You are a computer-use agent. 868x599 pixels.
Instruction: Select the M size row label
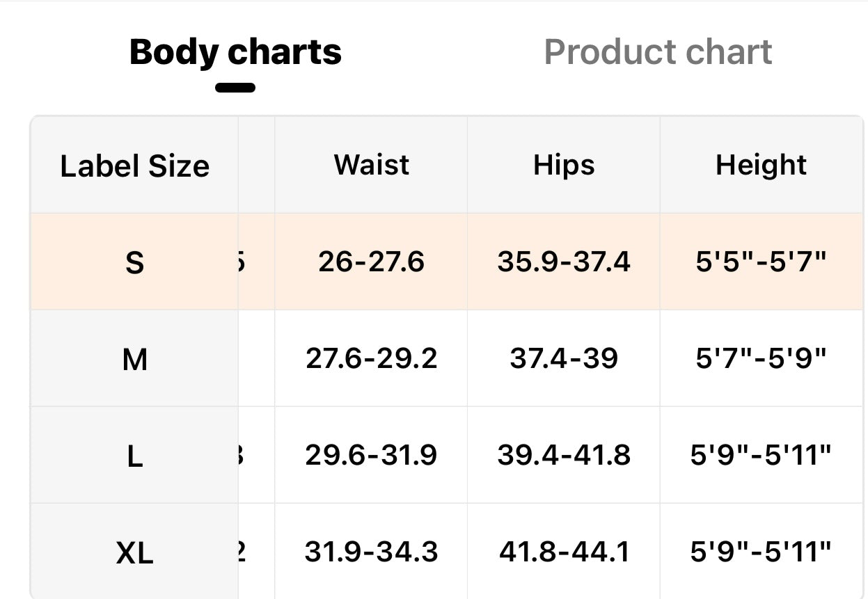[x=134, y=360]
